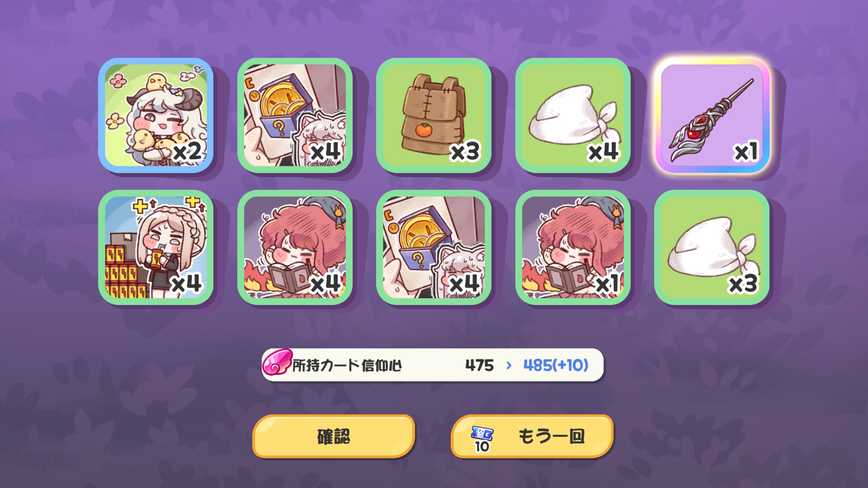The width and height of the screenshot is (868, 488).
Task: Click the 475 current faith value
Action: (x=479, y=365)
